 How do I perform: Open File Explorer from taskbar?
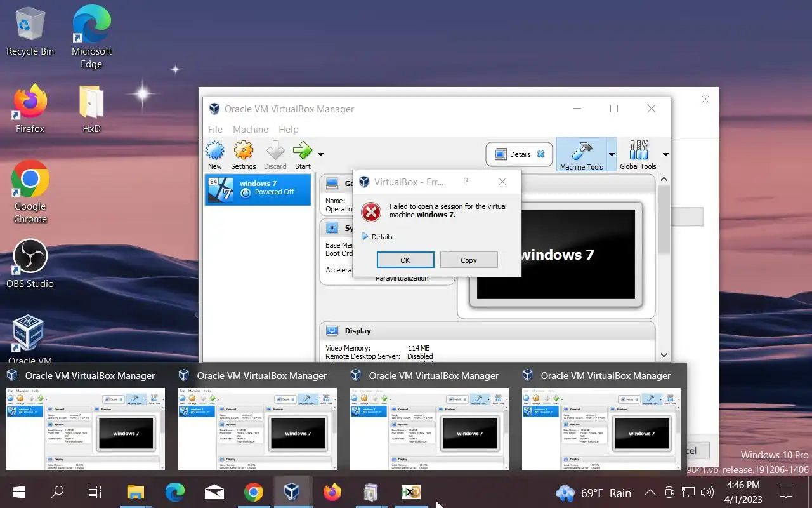coord(136,492)
